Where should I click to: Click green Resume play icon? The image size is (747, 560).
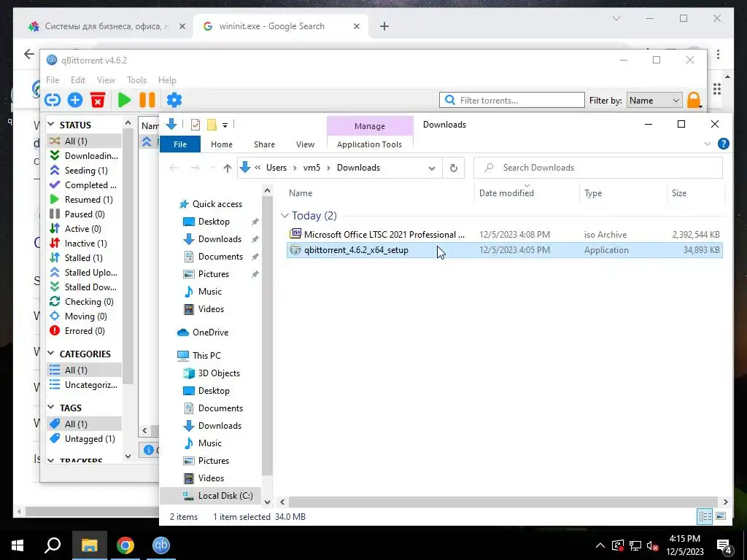[x=124, y=100]
